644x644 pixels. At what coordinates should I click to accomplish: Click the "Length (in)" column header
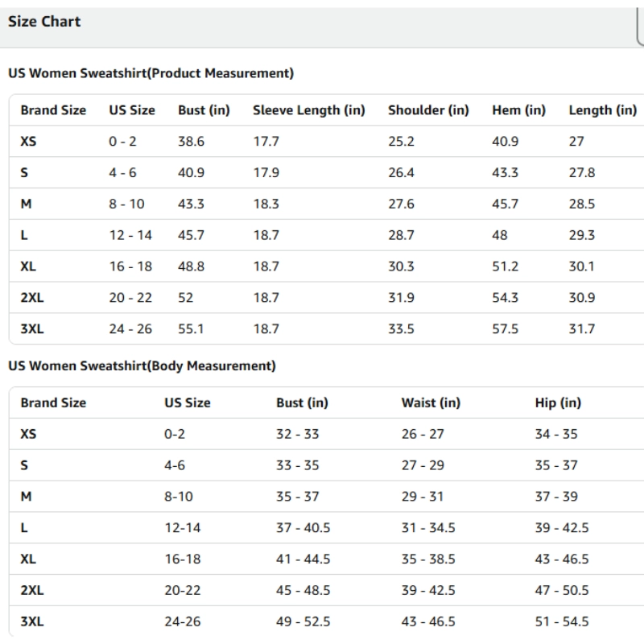pyautogui.click(x=603, y=109)
